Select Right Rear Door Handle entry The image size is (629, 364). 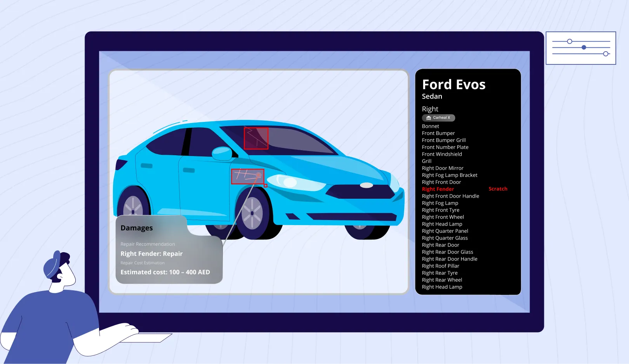(x=450, y=259)
